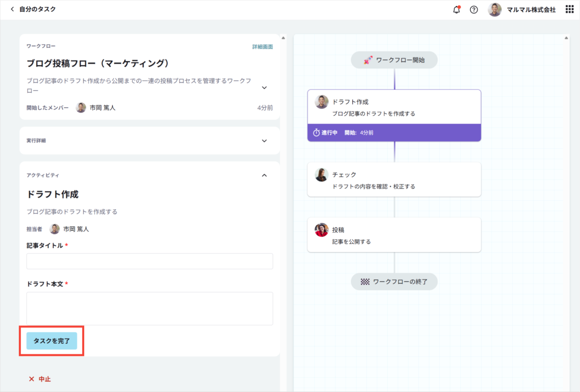Image resolution: width=580 pixels, height=392 pixels.
Task: Click the stopwatch icon beside 進行中
Action: [317, 132]
